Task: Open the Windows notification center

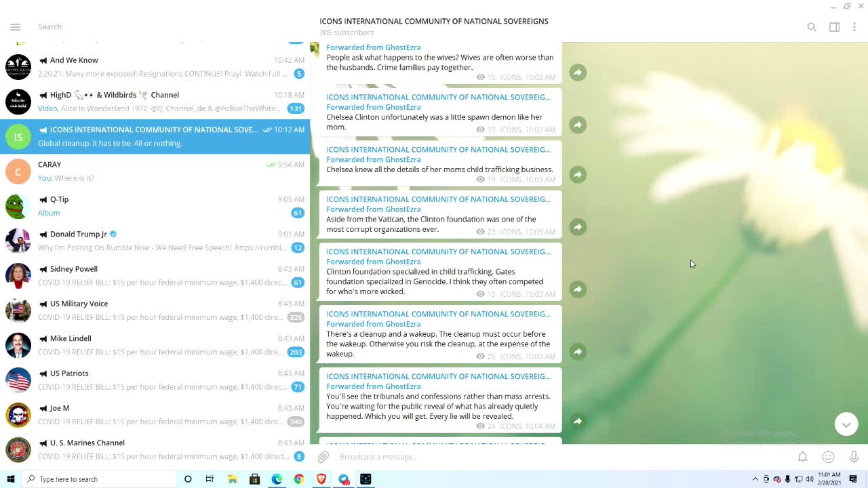Action: pyautogui.click(x=853, y=479)
